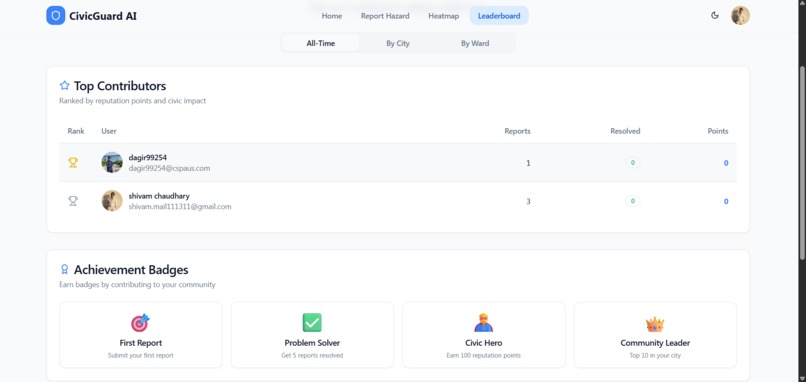
Task: Click the Civic Hero superhero icon
Action: [x=483, y=323]
